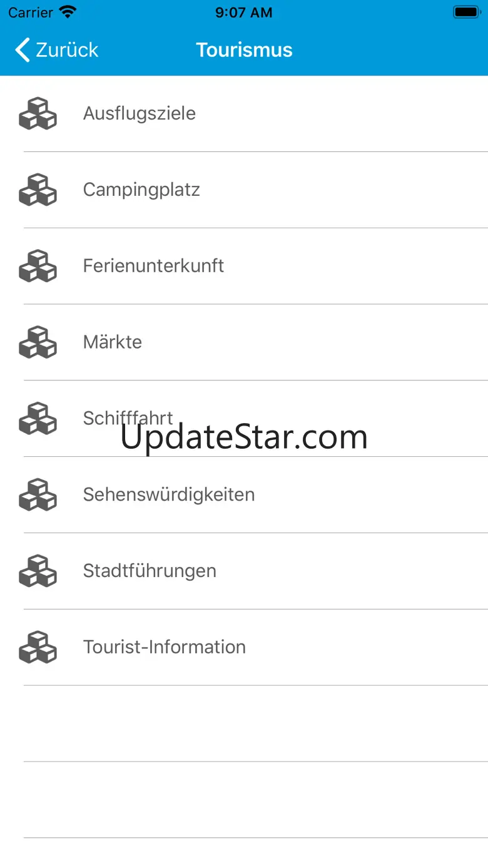Open the Campingplatz category
Screen dimensions: 488x868
tap(244, 190)
